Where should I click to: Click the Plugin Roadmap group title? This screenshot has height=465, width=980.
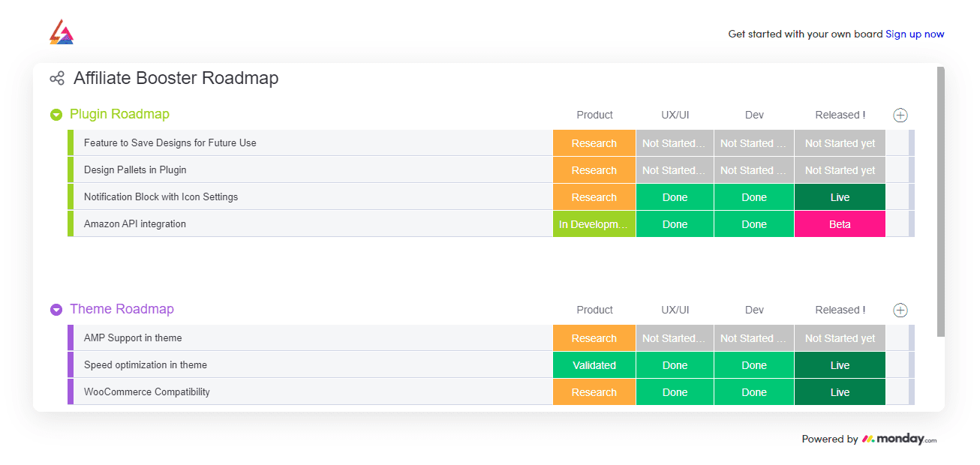[x=119, y=114]
